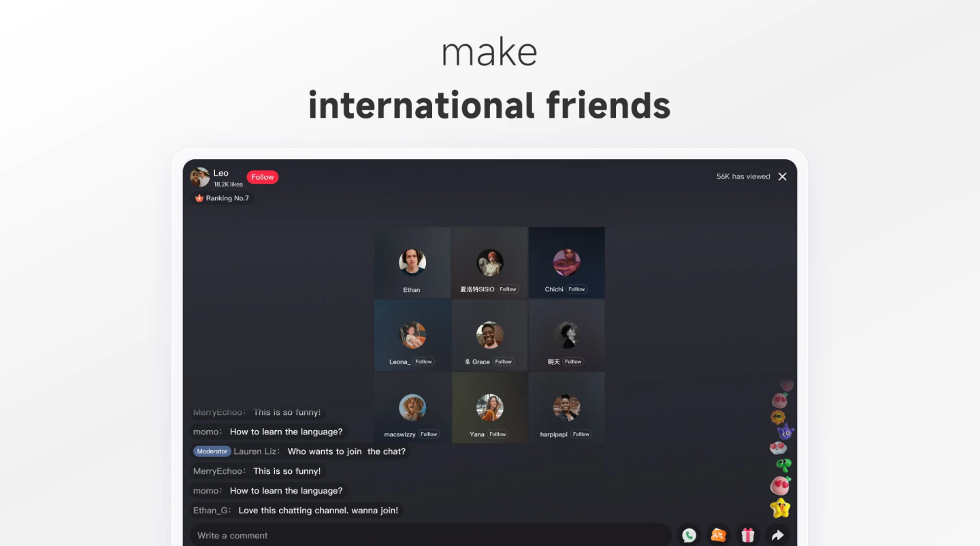Select Lauren Liz's moderator chat message
The image size is (980, 546).
tap(346, 451)
